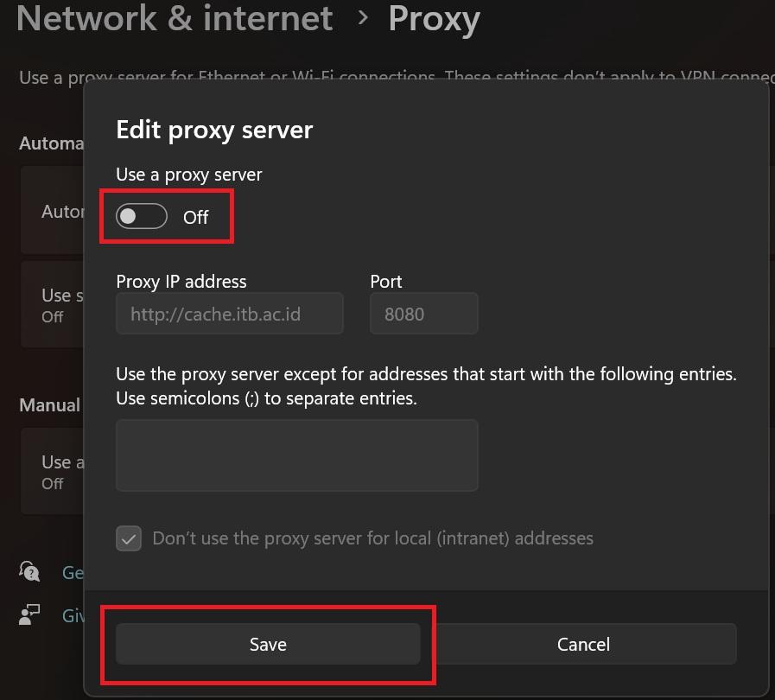Click the Edit proxy server heading
The height and width of the screenshot is (700, 775).
(214, 130)
